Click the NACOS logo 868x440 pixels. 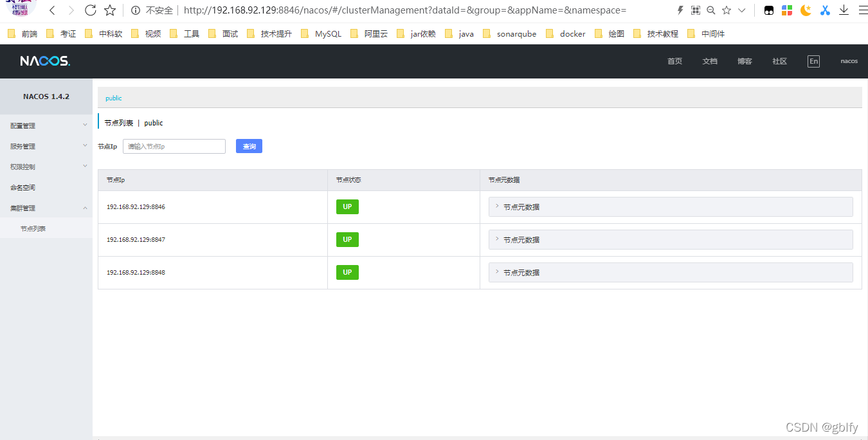pyautogui.click(x=45, y=61)
